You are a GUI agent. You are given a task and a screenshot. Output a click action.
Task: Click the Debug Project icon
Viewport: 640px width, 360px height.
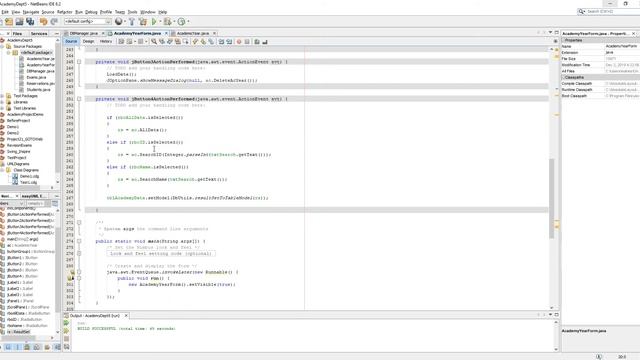(167, 22)
